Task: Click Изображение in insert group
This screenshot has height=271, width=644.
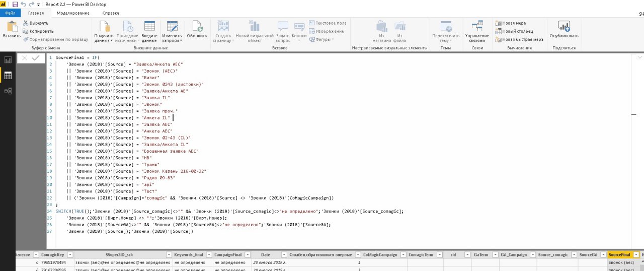Action: [x=326, y=31]
